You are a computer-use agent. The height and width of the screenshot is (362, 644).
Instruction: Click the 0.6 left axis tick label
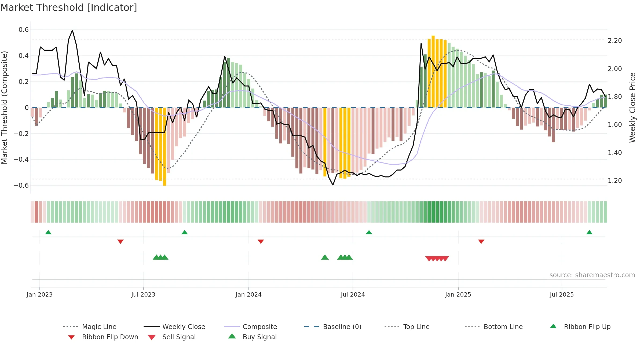pos(24,30)
